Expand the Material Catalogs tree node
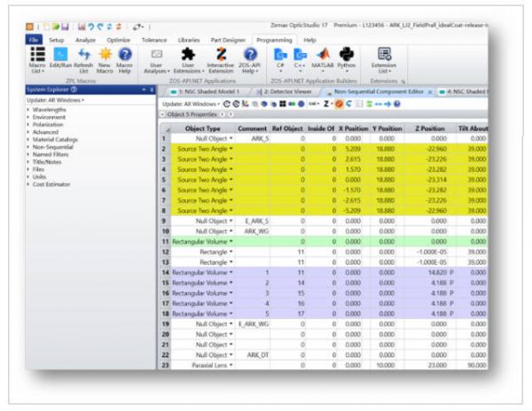This screenshot has width=532, height=411. coord(27,140)
